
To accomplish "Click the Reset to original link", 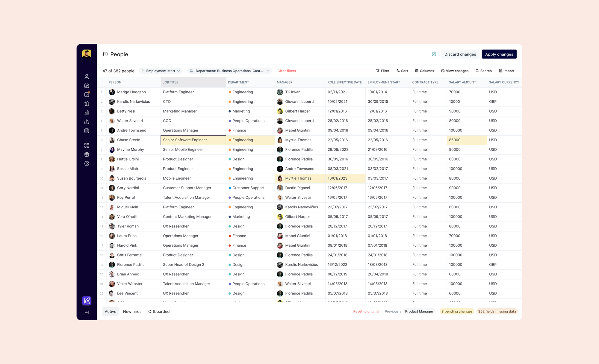I will [366, 311].
